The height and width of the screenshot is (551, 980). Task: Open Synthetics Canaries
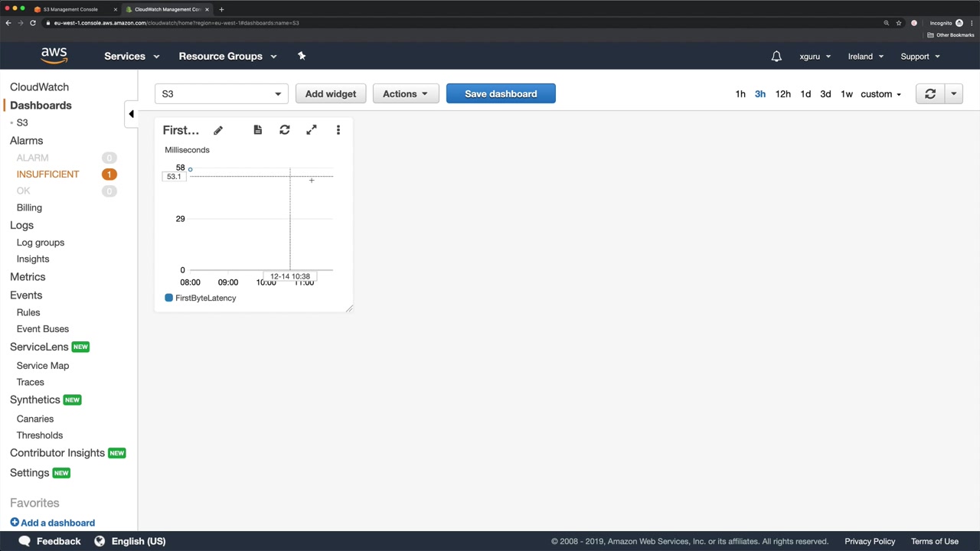pos(35,419)
